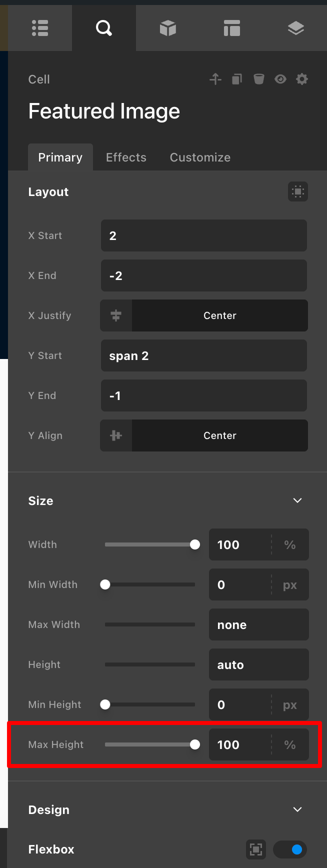
Task: Click the Max Height slider handle
Action: (x=195, y=744)
